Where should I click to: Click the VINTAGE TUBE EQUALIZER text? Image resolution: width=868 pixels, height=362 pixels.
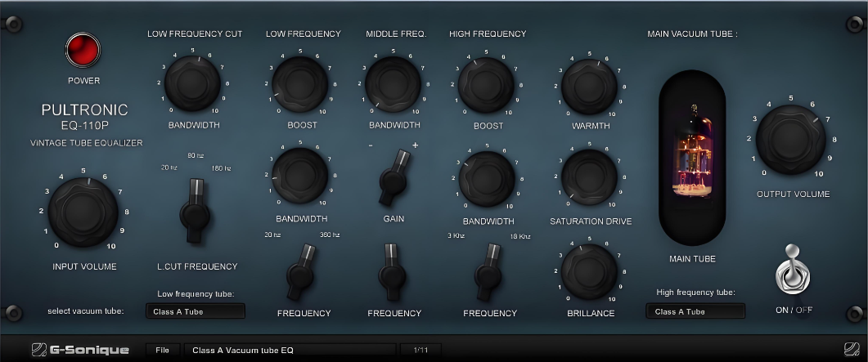87,143
